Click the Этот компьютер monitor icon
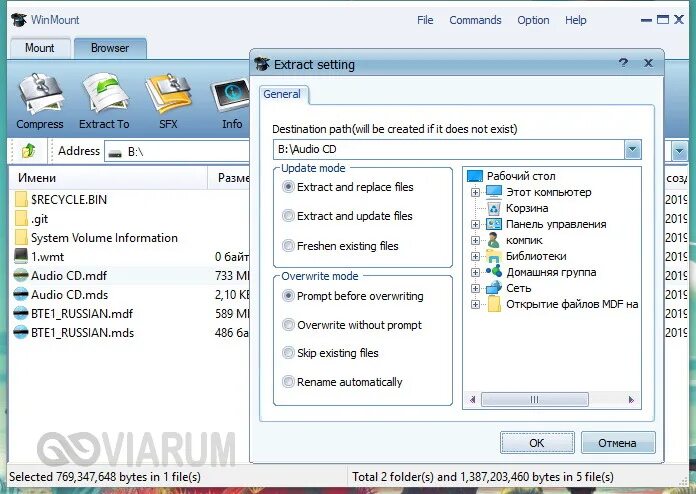The width and height of the screenshot is (696, 494). pos(494,192)
